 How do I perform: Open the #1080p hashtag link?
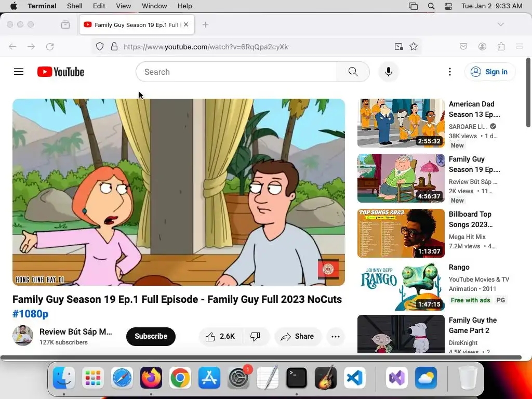click(x=31, y=314)
